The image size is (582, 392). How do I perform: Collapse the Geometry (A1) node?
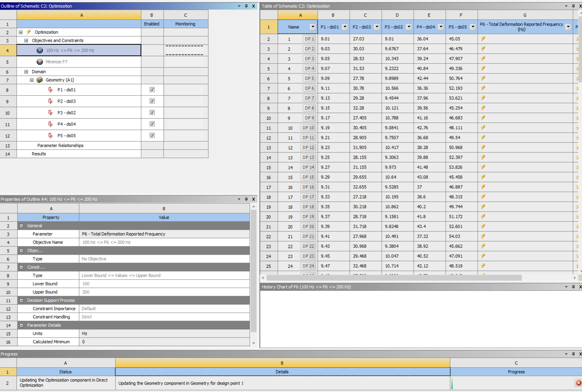tap(32, 80)
